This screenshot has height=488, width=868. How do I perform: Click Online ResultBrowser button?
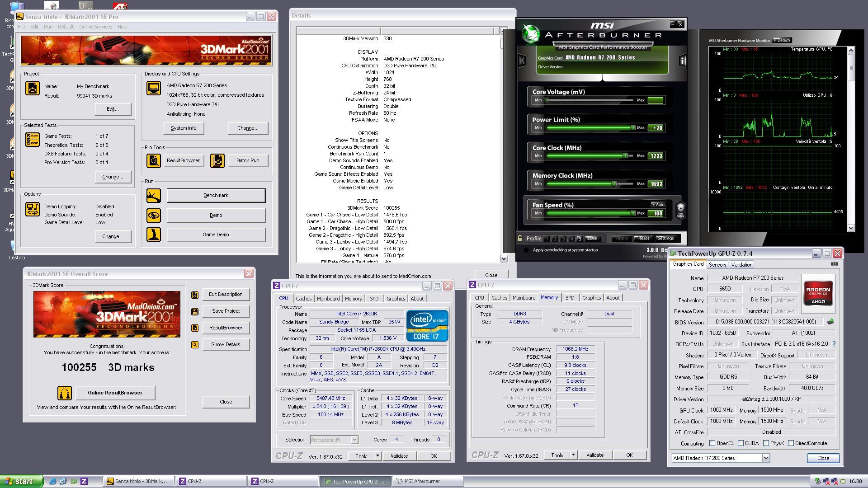(115, 393)
